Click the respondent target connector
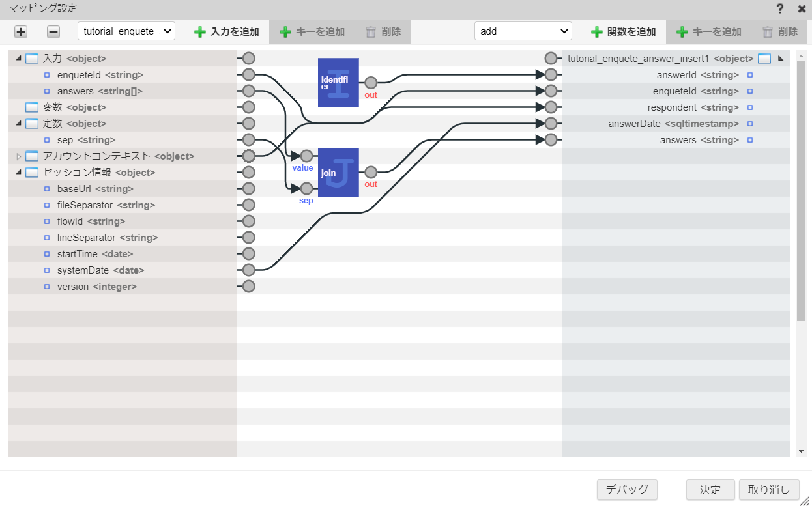The width and height of the screenshot is (812, 508). (551, 107)
